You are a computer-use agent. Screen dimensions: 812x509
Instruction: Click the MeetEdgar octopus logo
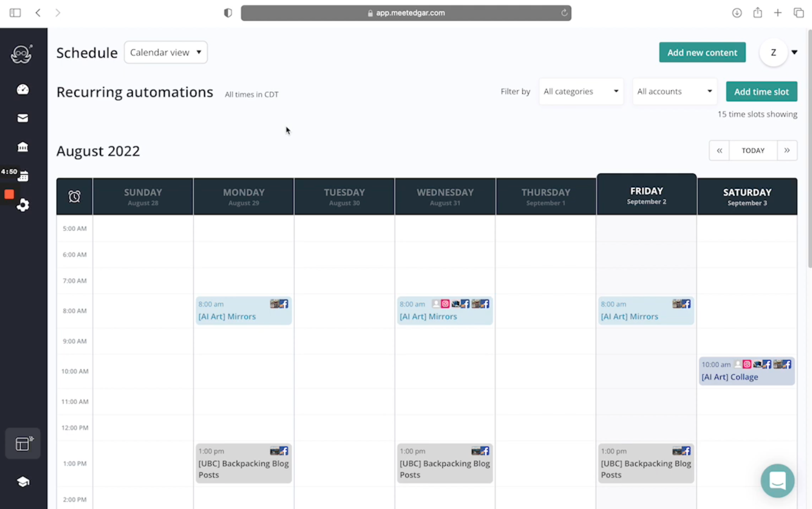pyautogui.click(x=23, y=53)
